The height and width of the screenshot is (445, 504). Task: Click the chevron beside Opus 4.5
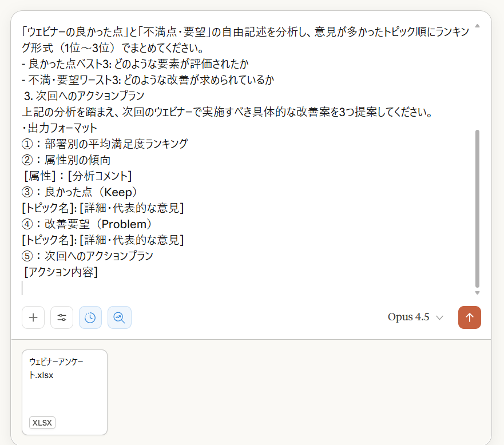point(439,318)
